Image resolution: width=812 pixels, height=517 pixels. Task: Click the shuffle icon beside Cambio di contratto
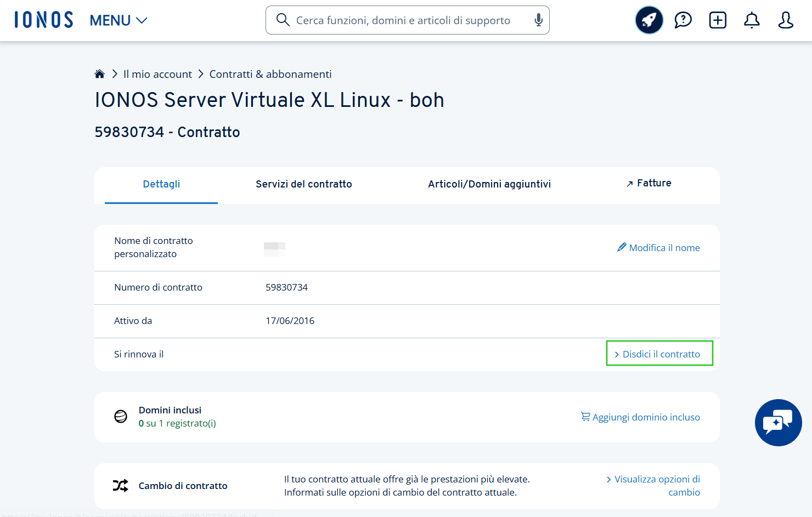click(x=121, y=485)
